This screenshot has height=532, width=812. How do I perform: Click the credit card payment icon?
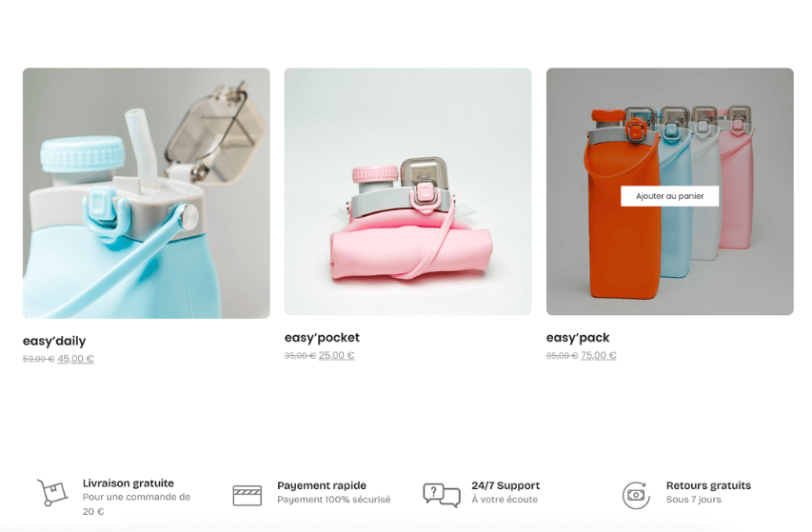[x=247, y=495]
